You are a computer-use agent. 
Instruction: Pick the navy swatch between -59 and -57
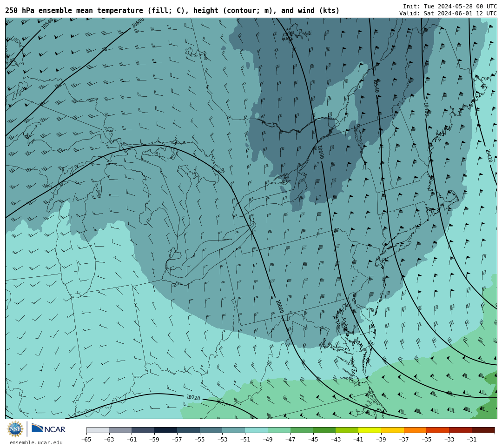[x=166, y=430]
